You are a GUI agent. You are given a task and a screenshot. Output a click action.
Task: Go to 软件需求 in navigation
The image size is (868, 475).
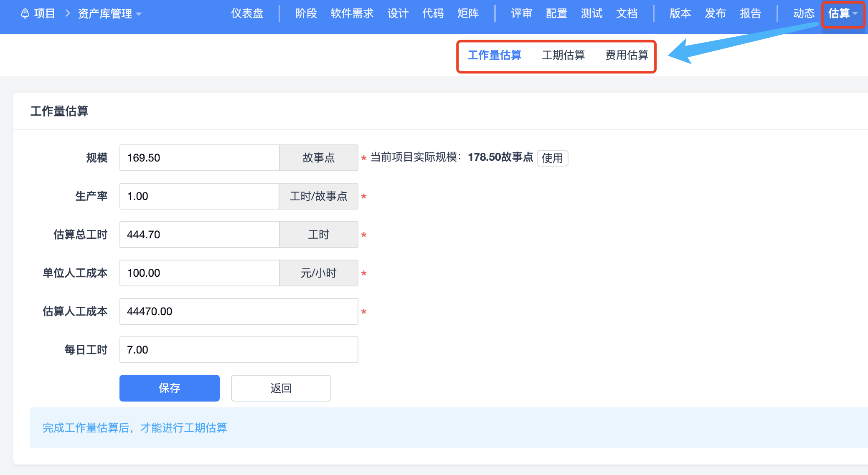click(x=352, y=14)
